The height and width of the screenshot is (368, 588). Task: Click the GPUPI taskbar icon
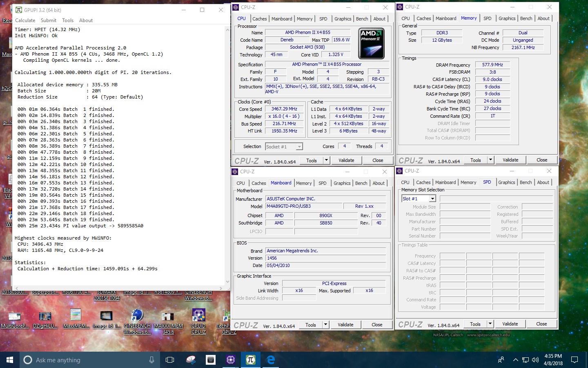click(x=251, y=360)
